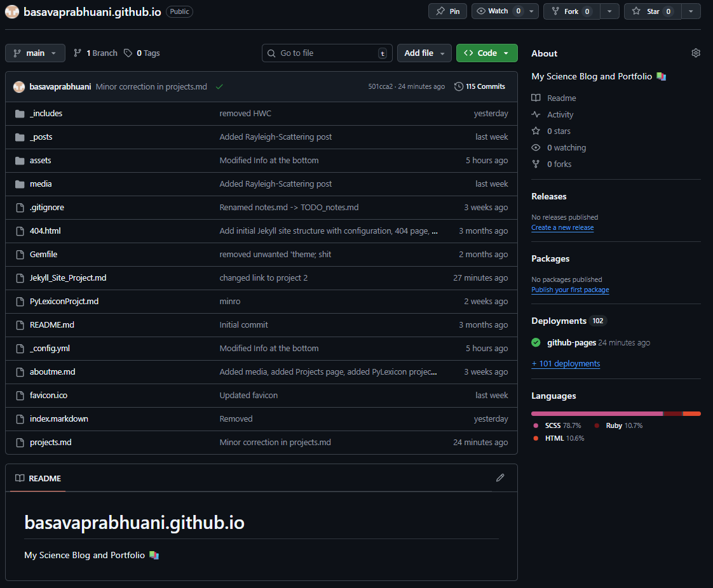
Task: Click Create a new release link
Action: [562, 227]
